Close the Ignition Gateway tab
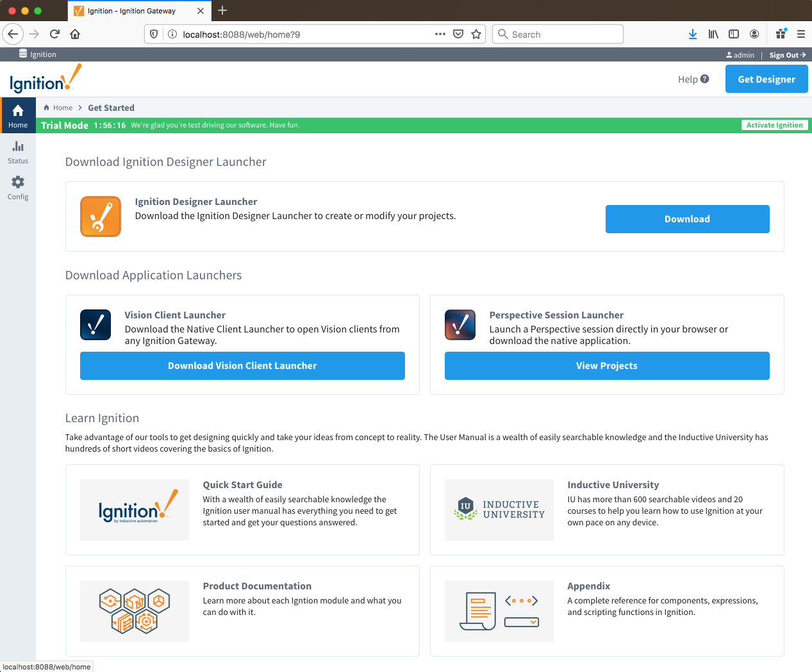Viewport: 812px width, 672px height. coord(201,11)
